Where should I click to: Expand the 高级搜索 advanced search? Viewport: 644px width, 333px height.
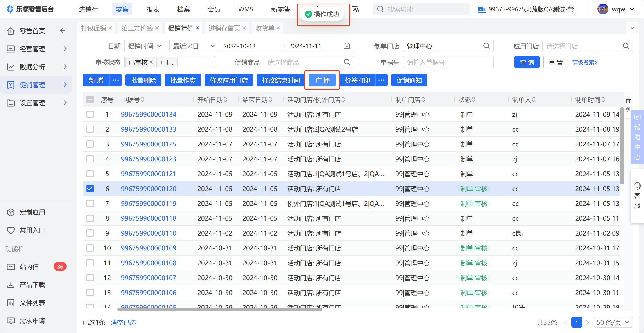(x=585, y=62)
